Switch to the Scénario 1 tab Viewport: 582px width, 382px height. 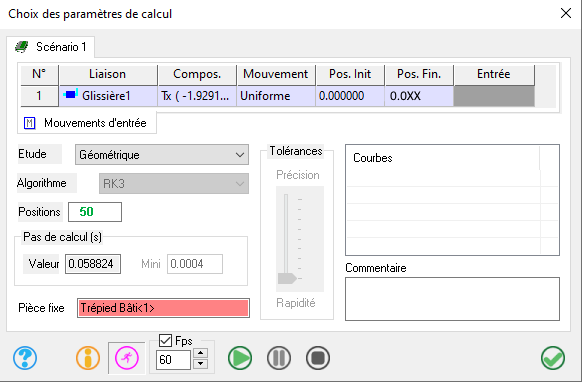(50, 47)
